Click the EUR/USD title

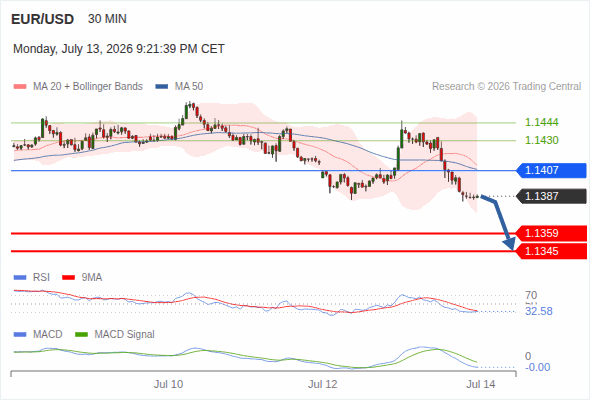pyautogui.click(x=43, y=19)
